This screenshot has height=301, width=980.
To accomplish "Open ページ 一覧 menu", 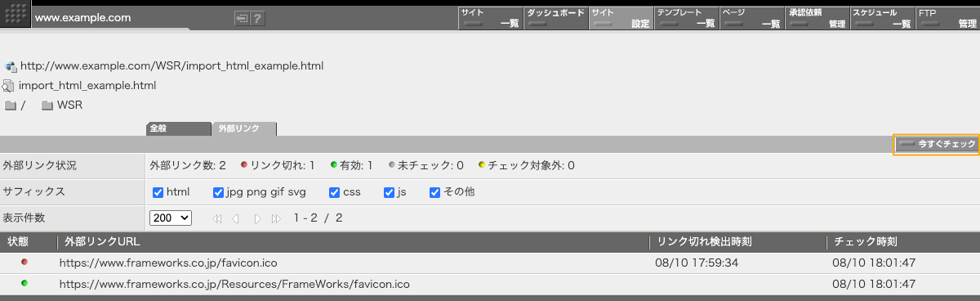I will coord(751,18).
